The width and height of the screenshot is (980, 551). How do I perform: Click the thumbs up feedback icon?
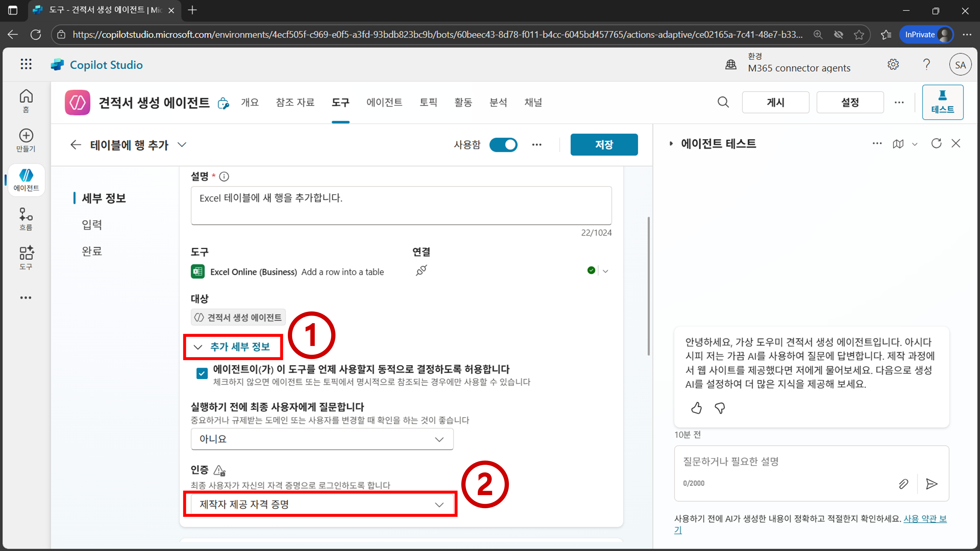(696, 408)
